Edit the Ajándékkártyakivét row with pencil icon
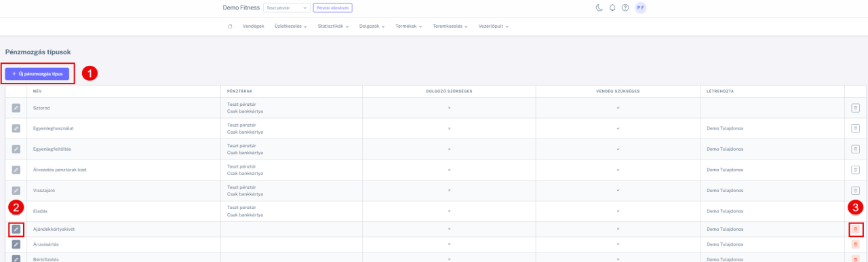Image resolution: width=868 pixels, height=262 pixels. tap(16, 229)
